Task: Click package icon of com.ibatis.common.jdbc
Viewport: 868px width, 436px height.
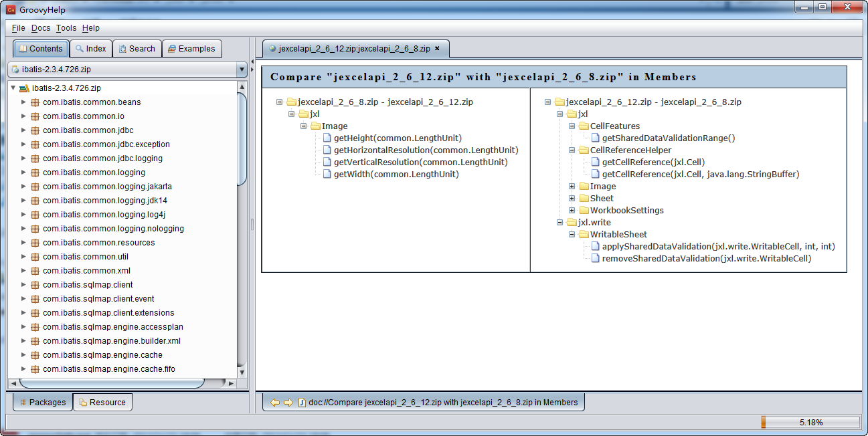Action: pos(35,130)
